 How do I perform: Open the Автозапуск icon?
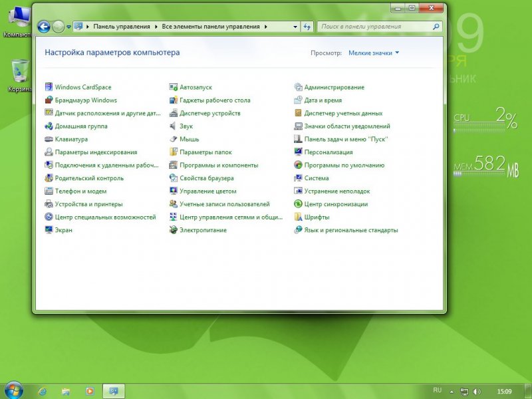point(174,87)
